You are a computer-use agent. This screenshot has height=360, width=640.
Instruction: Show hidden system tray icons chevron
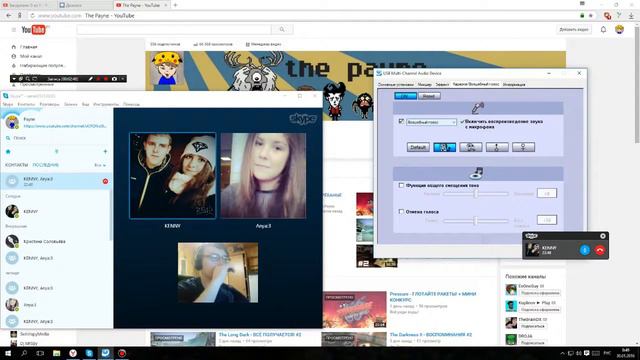pos(562,353)
